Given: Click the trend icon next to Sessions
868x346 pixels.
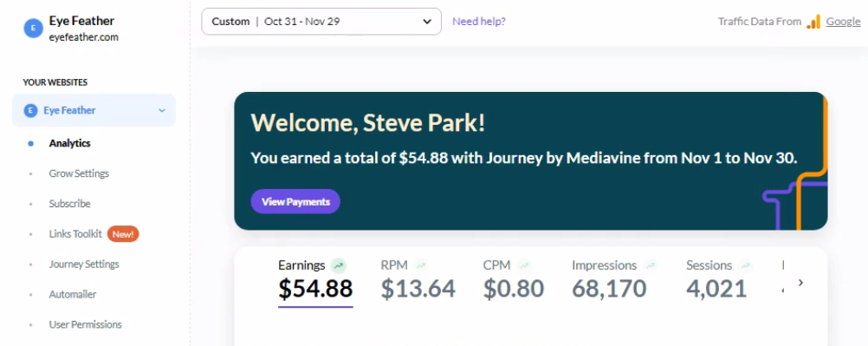Looking at the screenshot, I should (x=746, y=265).
